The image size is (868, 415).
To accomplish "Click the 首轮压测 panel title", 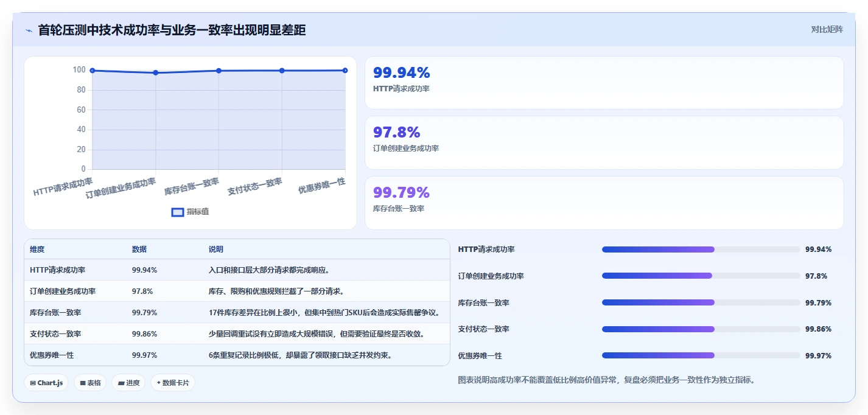I will [172, 30].
